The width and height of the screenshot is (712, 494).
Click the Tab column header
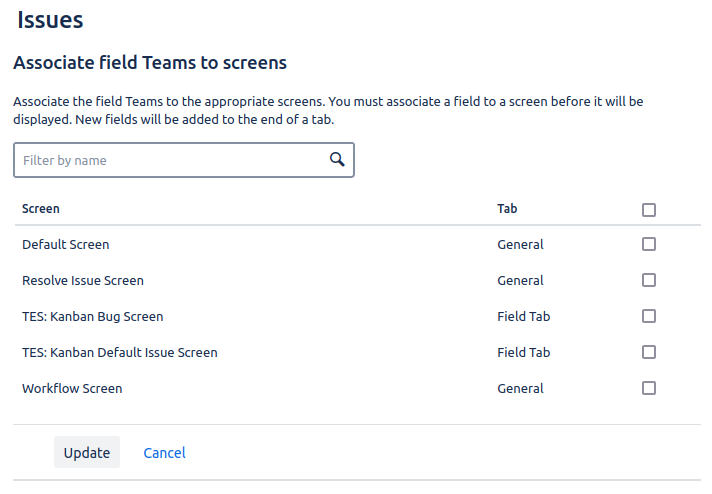507,209
